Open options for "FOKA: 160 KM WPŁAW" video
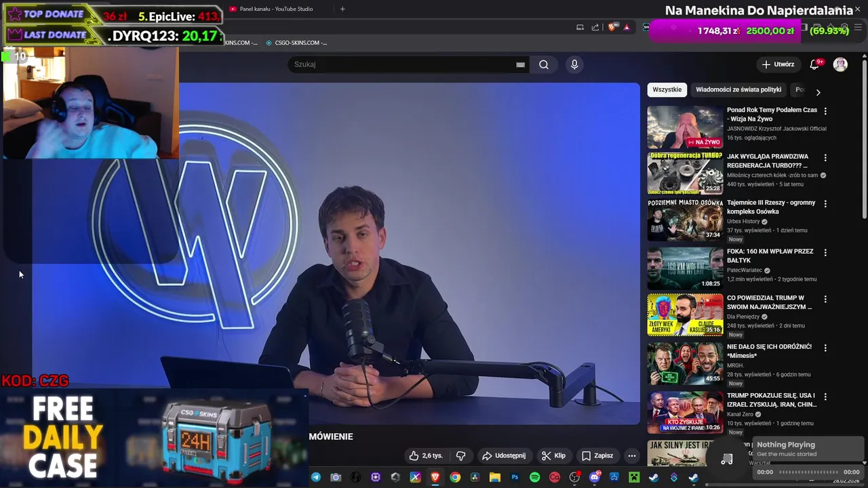 pos(825,252)
